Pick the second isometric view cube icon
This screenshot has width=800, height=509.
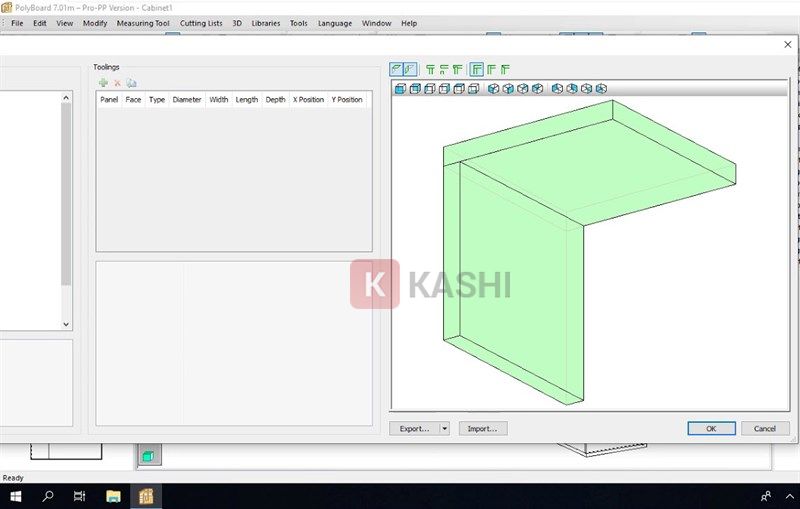click(x=508, y=89)
